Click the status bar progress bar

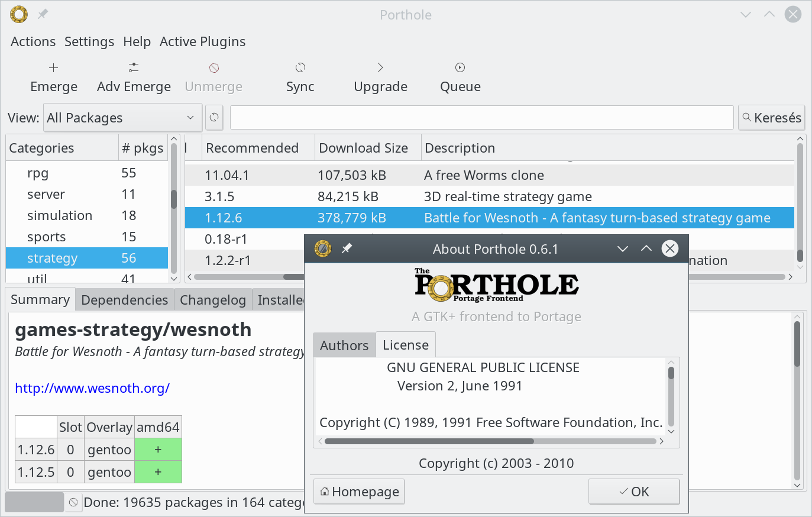pyautogui.click(x=34, y=502)
